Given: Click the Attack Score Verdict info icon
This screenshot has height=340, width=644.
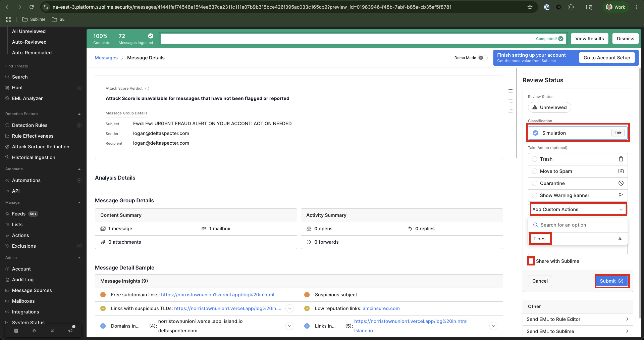Looking at the screenshot, I should 147,88.
